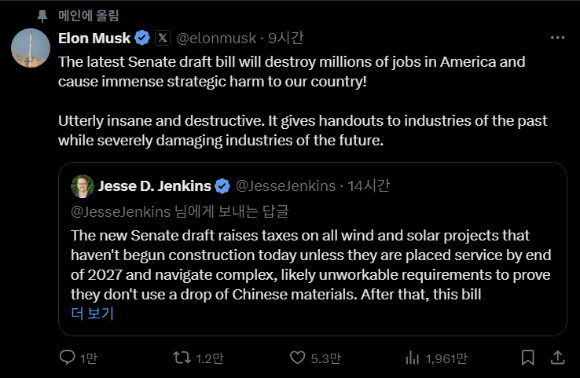The height and width of the screenshot is (378, 580).
Task: Open the Jesse D. Jenkins name link
Action: [154, 186]
